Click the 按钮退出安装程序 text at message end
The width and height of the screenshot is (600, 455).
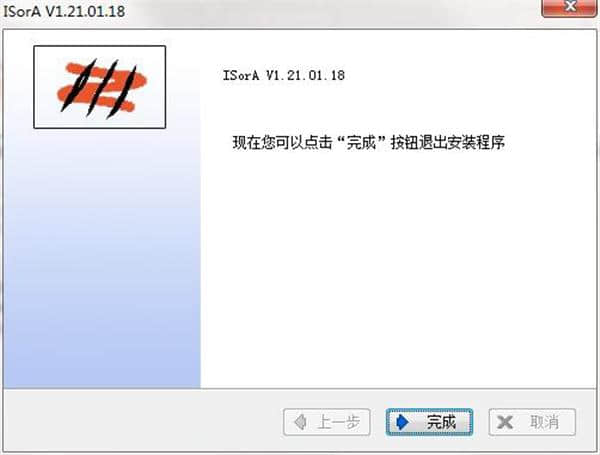[x=448, y=142]
